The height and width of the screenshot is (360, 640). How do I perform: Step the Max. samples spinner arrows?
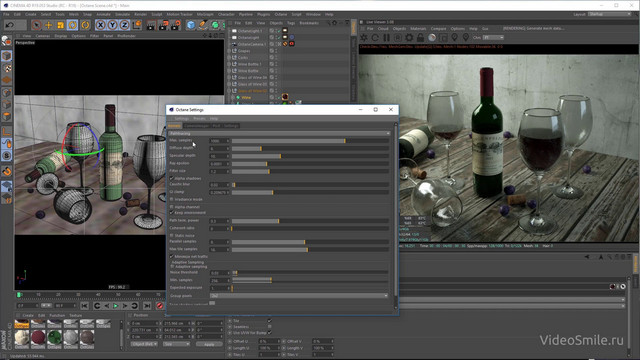click(x=228, y=141)
